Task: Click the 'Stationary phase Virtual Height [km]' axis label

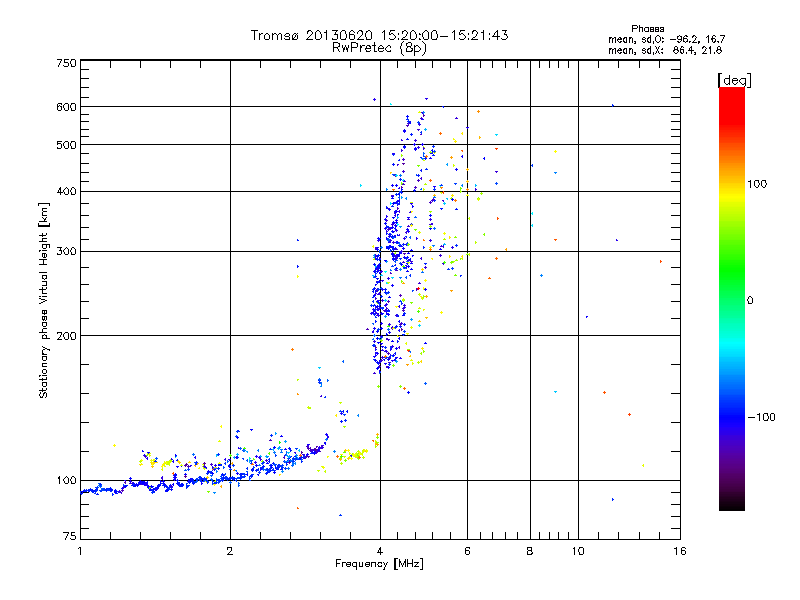Action: click(x=44, y=301)
